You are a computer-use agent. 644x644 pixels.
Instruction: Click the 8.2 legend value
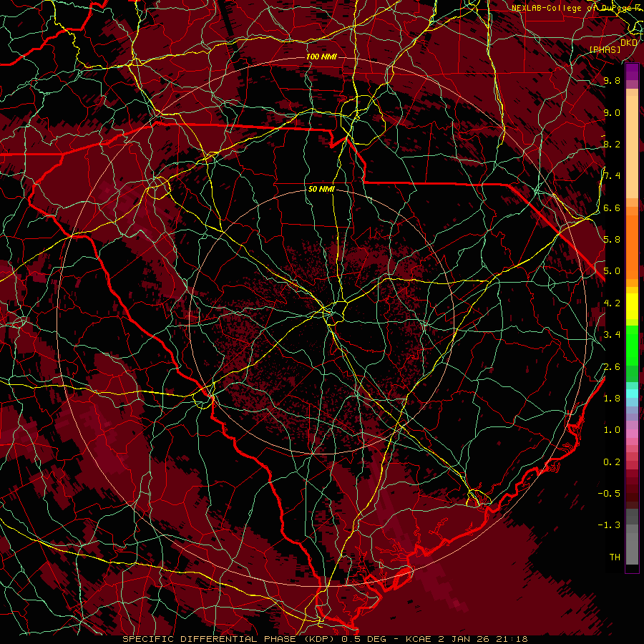pos(612,144)
